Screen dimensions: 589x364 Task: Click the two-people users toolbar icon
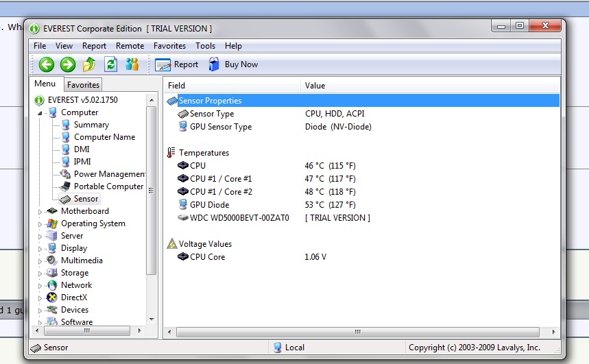click(132, 64)
